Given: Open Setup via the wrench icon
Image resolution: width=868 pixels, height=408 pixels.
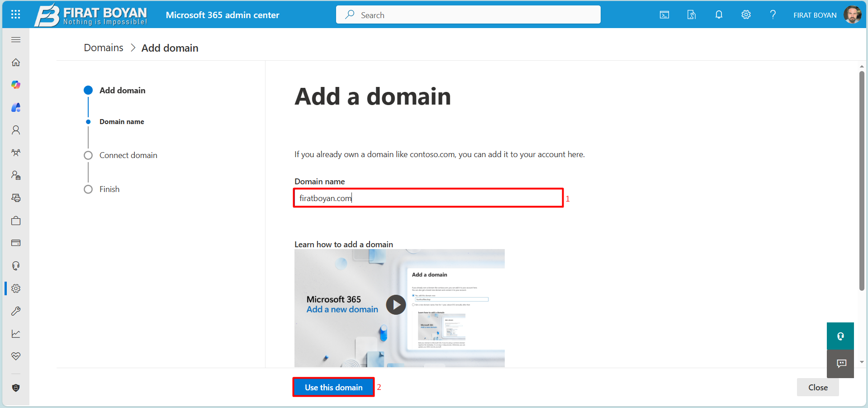Looking at the screenshot, I should (x=15, y=311).
